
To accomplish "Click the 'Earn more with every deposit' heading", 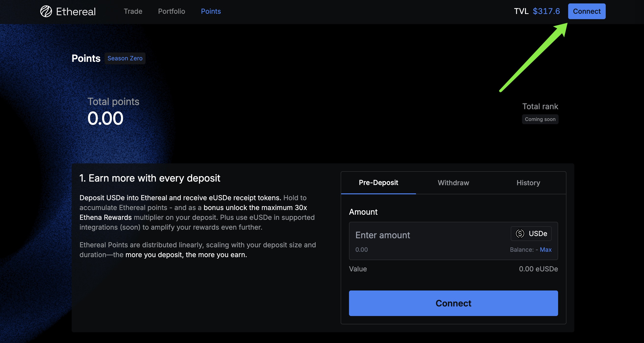I will coord(150,178).
